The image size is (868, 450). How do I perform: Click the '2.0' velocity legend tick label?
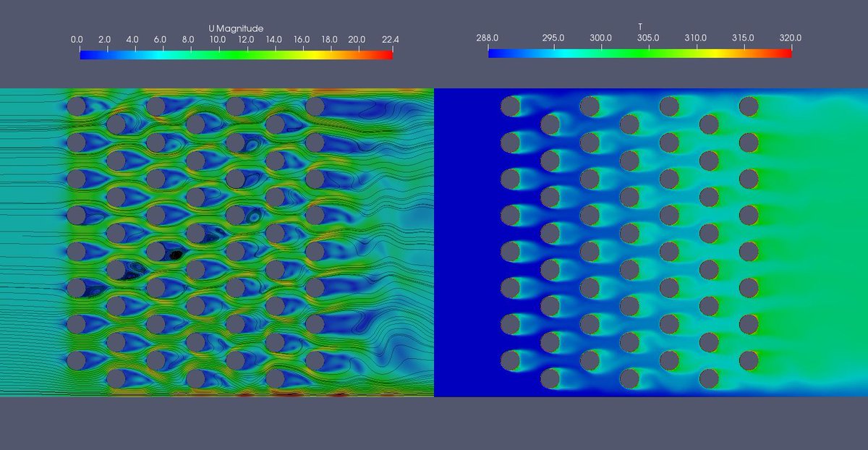click(x=104, y=40)
